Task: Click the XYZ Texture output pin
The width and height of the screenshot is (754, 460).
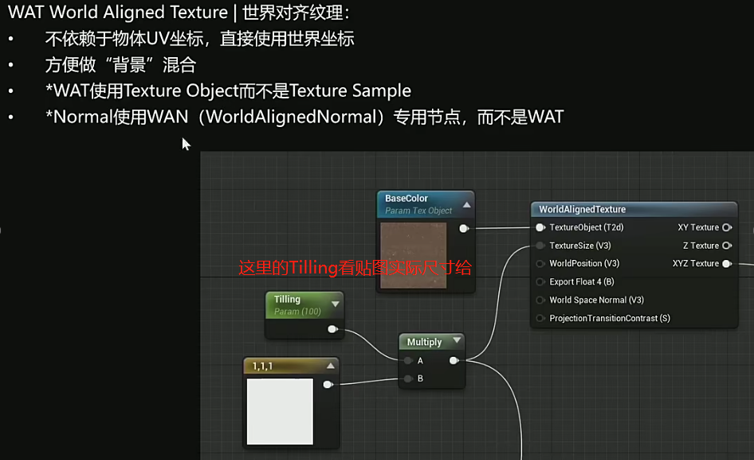Action: pyautogui.click(x=727, y=264)
